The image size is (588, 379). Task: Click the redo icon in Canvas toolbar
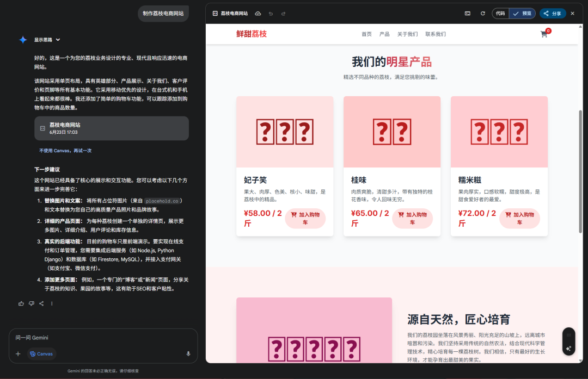pyautogui.click(x=283, y=14)
